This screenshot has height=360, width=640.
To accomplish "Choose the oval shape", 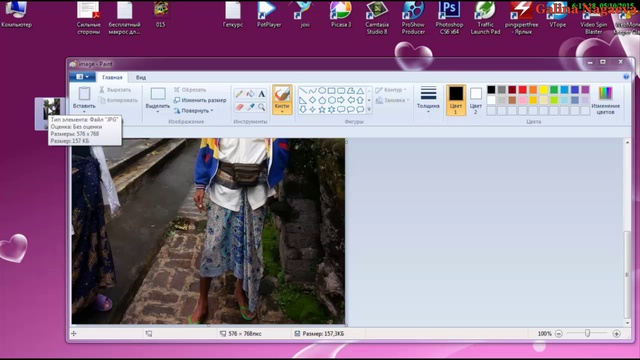I will tap(322, 90).
